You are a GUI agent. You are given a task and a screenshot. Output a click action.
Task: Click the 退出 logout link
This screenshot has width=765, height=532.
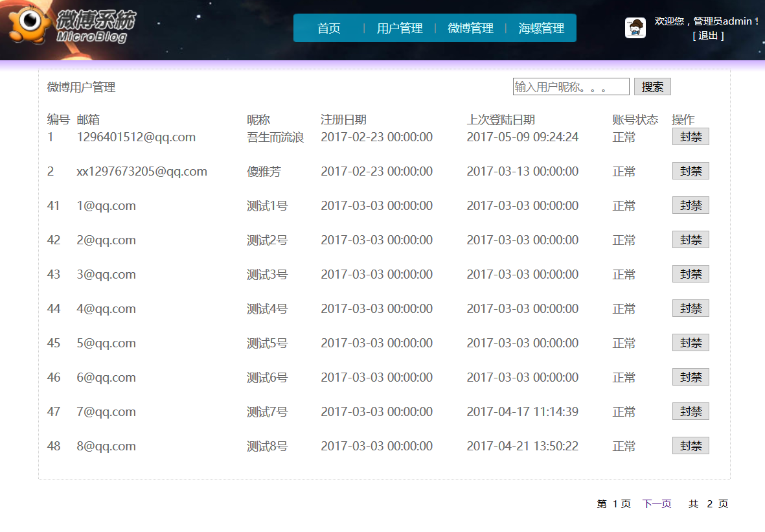coord(708,36)
